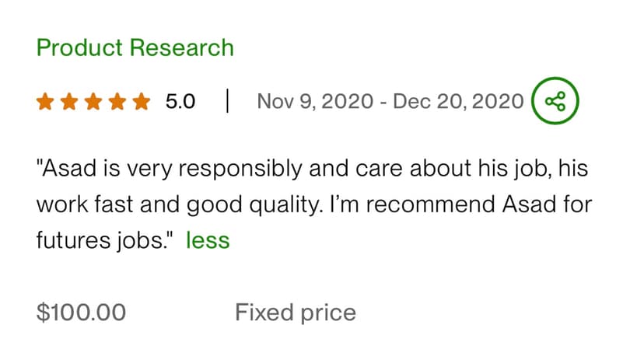
Task: Click the vertical divider after the rating
Action: tap(227, 102)
